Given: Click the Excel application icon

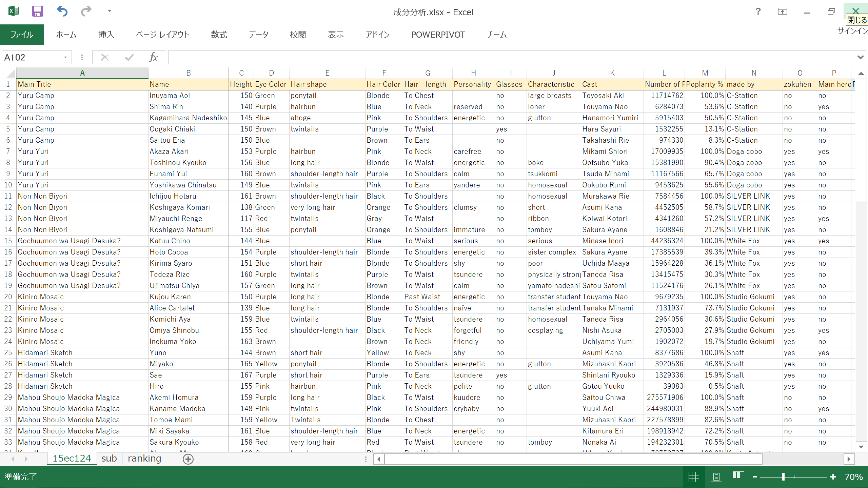Looking at the screenshot, I should pos(13,11).
